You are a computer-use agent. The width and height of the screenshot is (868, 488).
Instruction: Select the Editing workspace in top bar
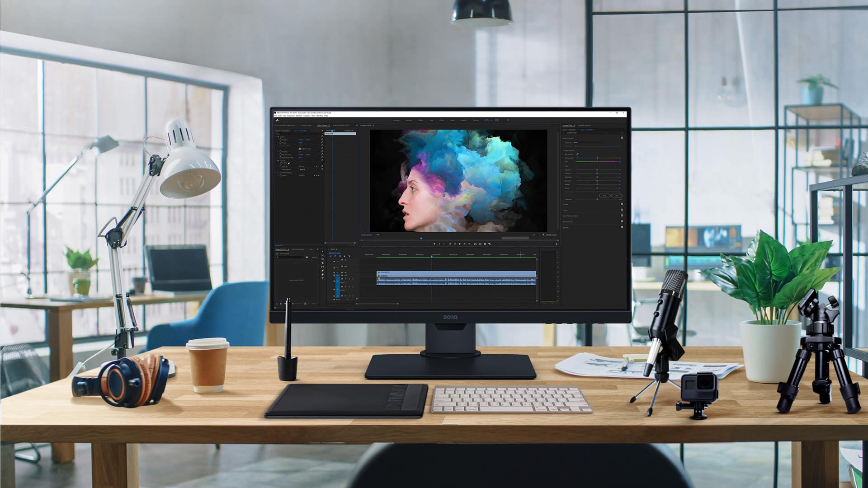tap(421, 120)
